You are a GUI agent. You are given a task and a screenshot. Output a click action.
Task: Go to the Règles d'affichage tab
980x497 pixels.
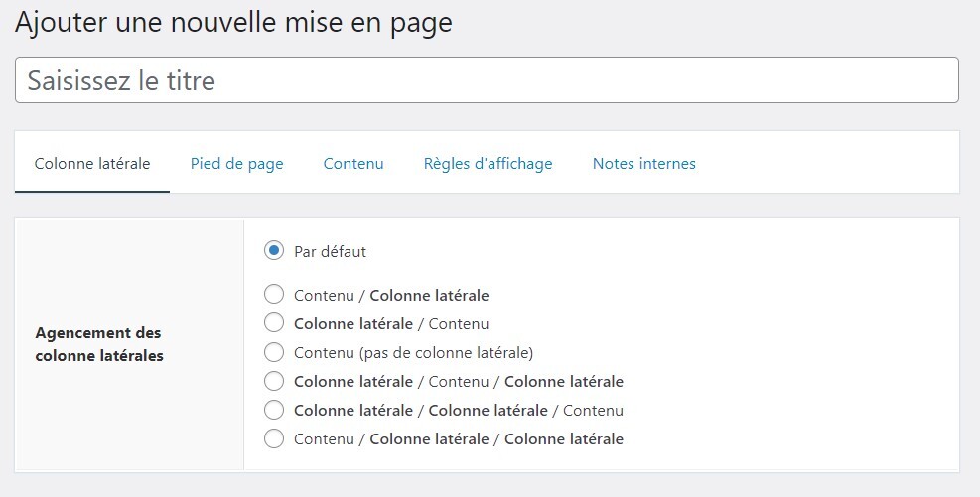(x=488, y=164)
